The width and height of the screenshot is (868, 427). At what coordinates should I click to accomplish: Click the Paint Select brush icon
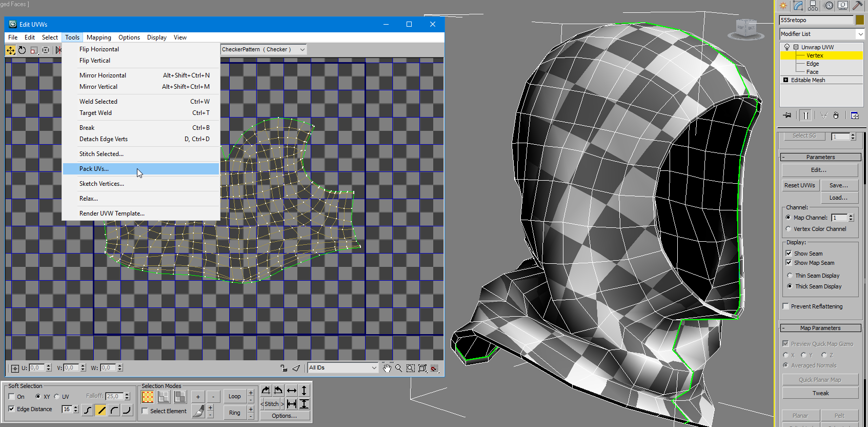click(x=198, y=411)
